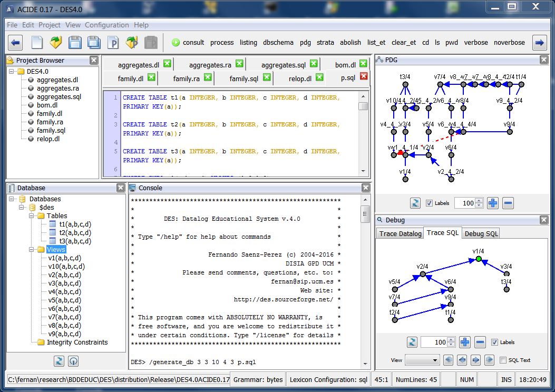Screen dimensions: 555x392
Task: Collapse the $des database node
Action: click(x=22, y=207)
